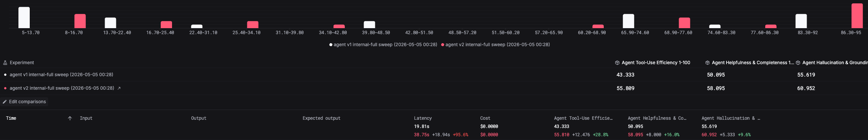Click the Cost column header
The width and height of the screenshot is (868, 140).
[485, 118]
